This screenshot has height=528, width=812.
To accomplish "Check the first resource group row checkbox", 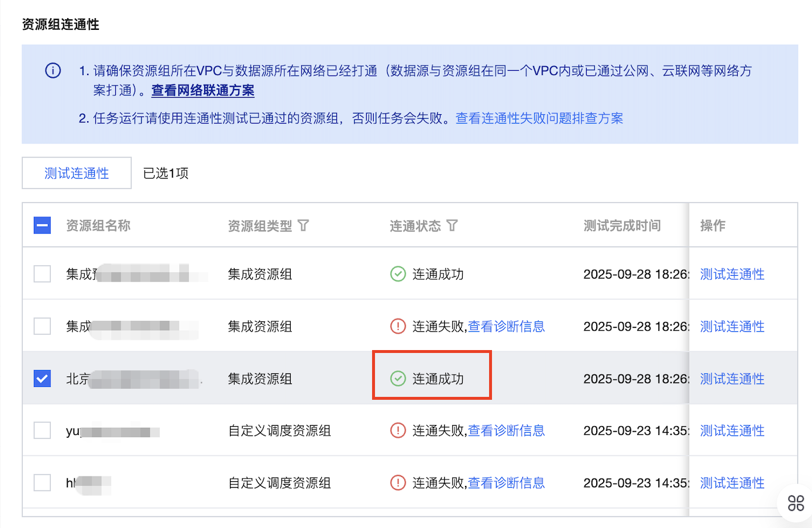I will coord(42,274).
